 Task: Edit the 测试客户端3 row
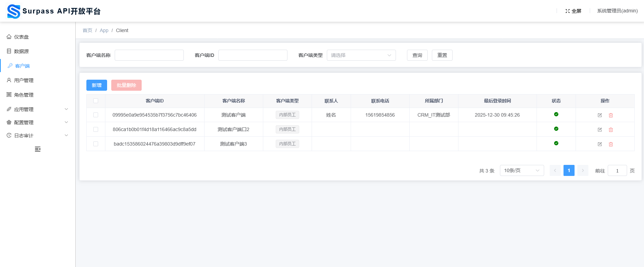coord(600,144)
